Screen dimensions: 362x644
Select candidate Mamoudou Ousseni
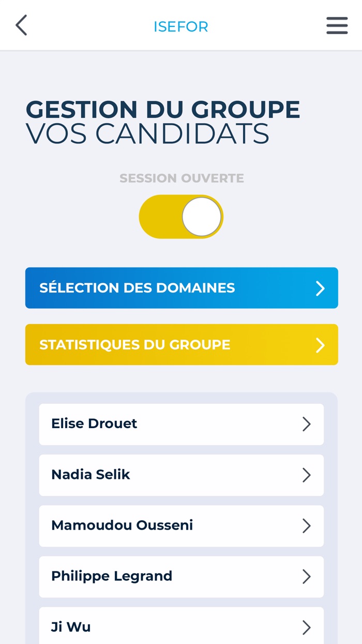[181, 526]
